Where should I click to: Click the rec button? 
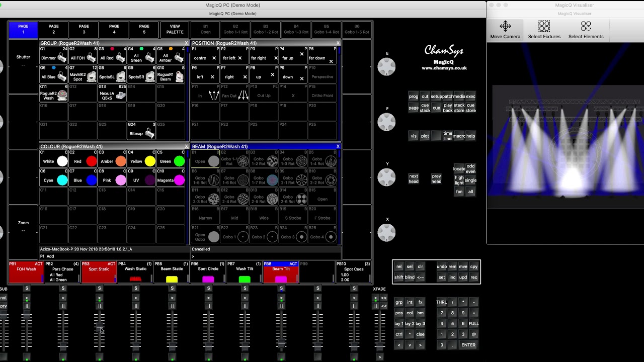(x=474, y=278)
